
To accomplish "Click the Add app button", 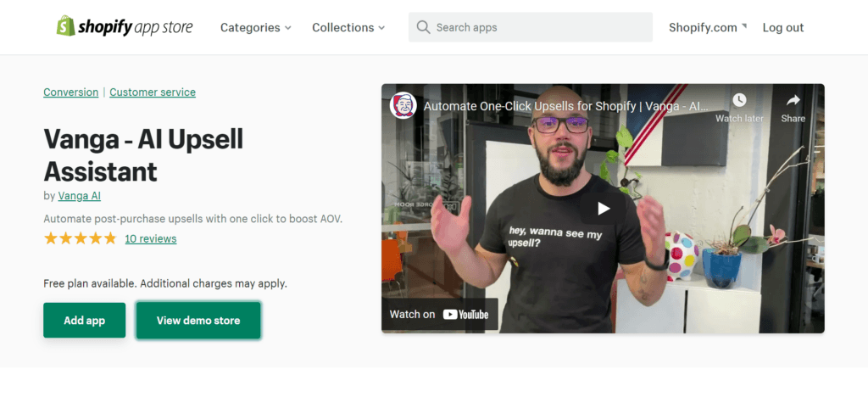I will (85, 320).
